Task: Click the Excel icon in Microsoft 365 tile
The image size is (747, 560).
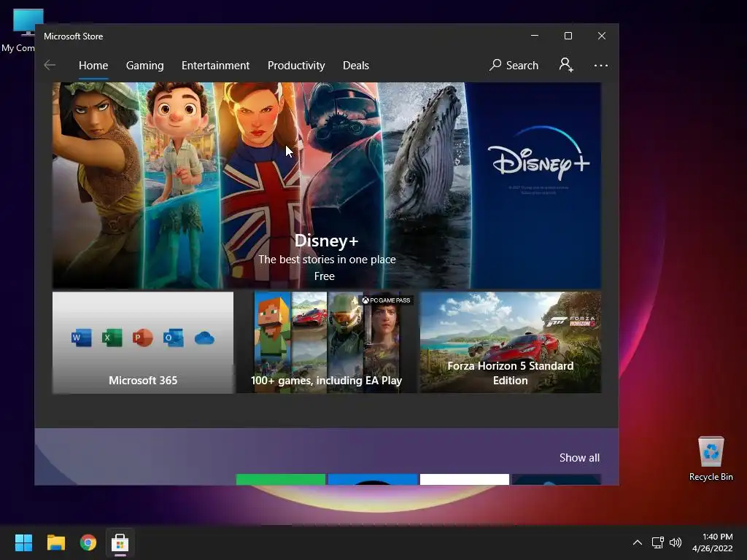Action: point(112,338)
